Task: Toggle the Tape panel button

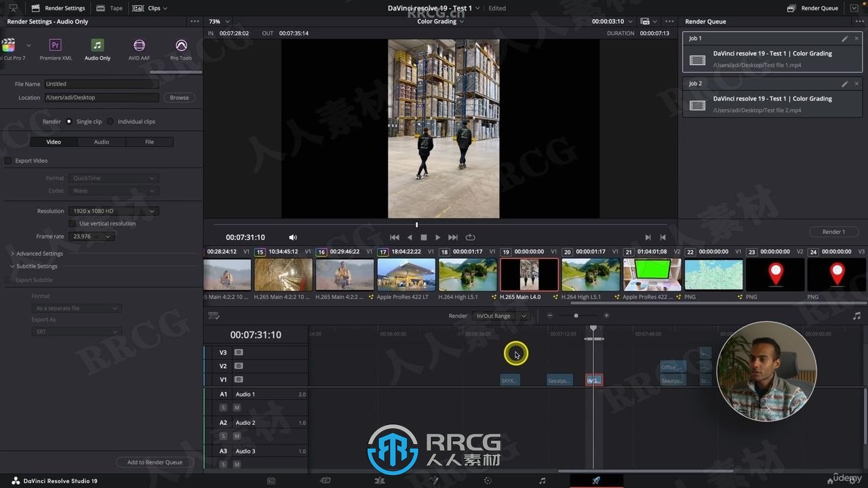Action: click(109, 8)
